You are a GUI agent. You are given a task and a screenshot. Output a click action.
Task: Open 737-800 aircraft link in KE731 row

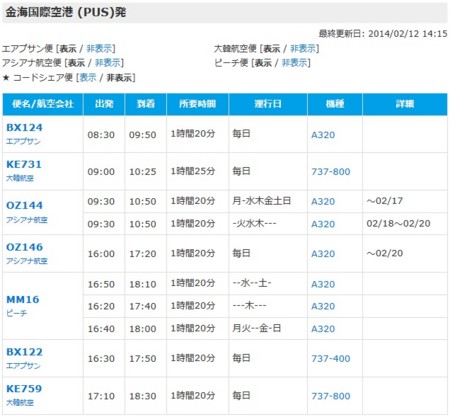pos(331,172)
